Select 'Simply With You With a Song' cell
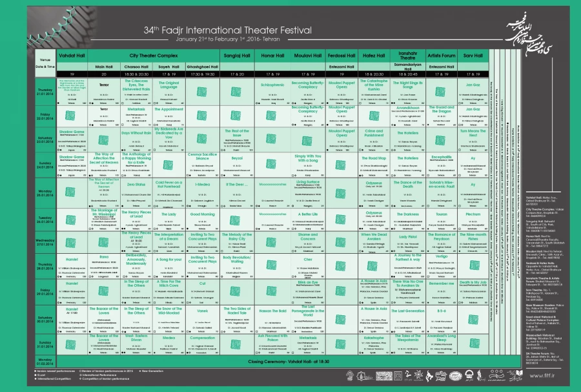 click(x=307, y=165)
